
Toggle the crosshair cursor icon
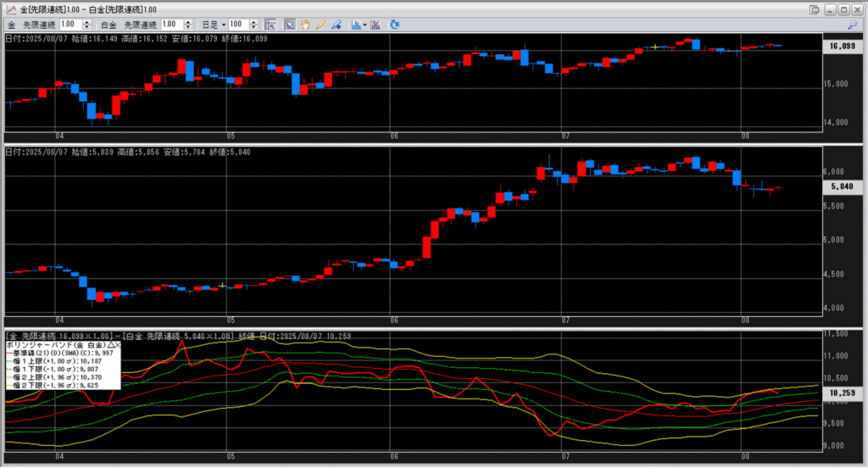click(270, 25)
